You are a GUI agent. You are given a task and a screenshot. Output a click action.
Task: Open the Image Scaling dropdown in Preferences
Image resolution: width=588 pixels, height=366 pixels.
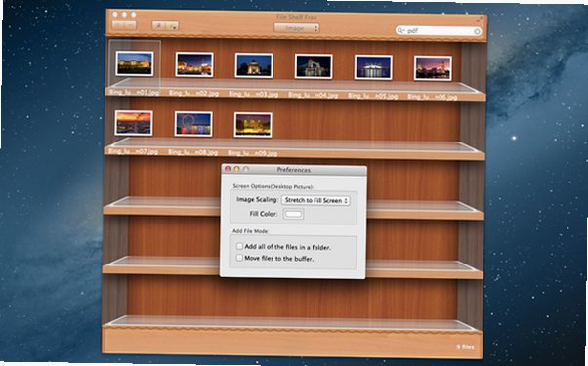pyautogui.click(x=315, y=200)
